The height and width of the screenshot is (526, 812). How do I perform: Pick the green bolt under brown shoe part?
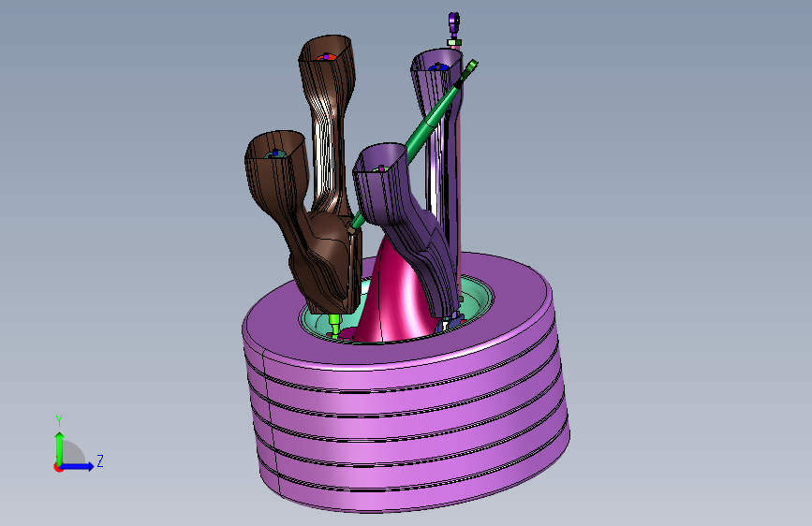[335, 325]
